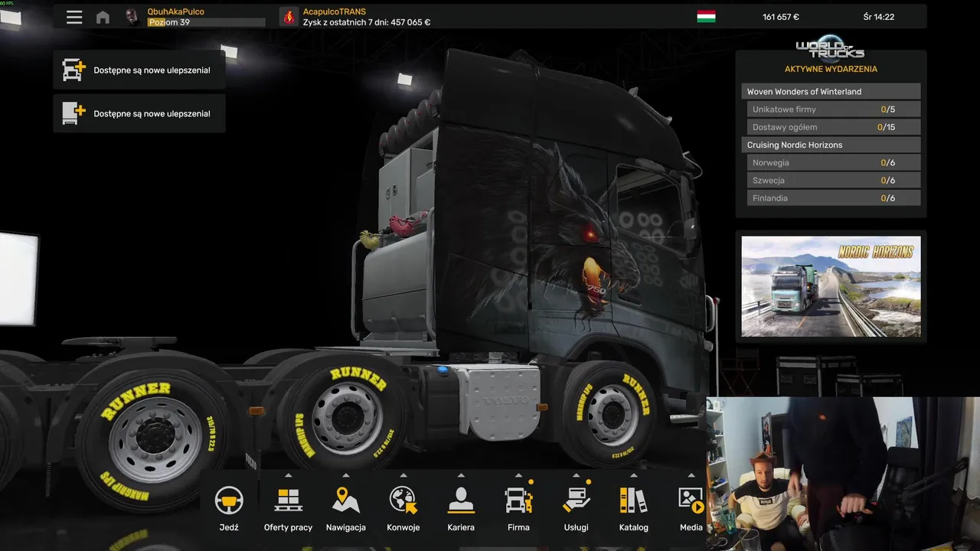Click the Szwecja progress row
The height and width of the screenshot is (551, 980).
click(833, 180)
